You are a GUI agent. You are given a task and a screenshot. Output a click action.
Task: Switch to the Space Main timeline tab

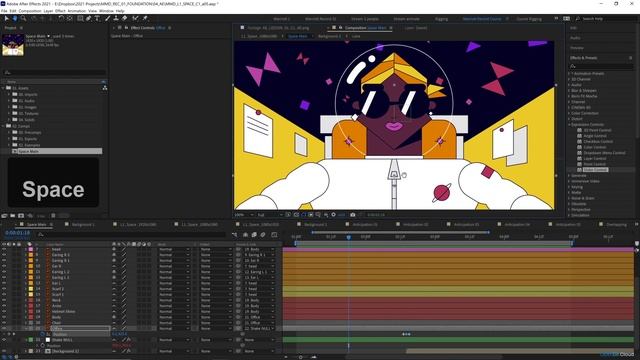pos(36,224)
